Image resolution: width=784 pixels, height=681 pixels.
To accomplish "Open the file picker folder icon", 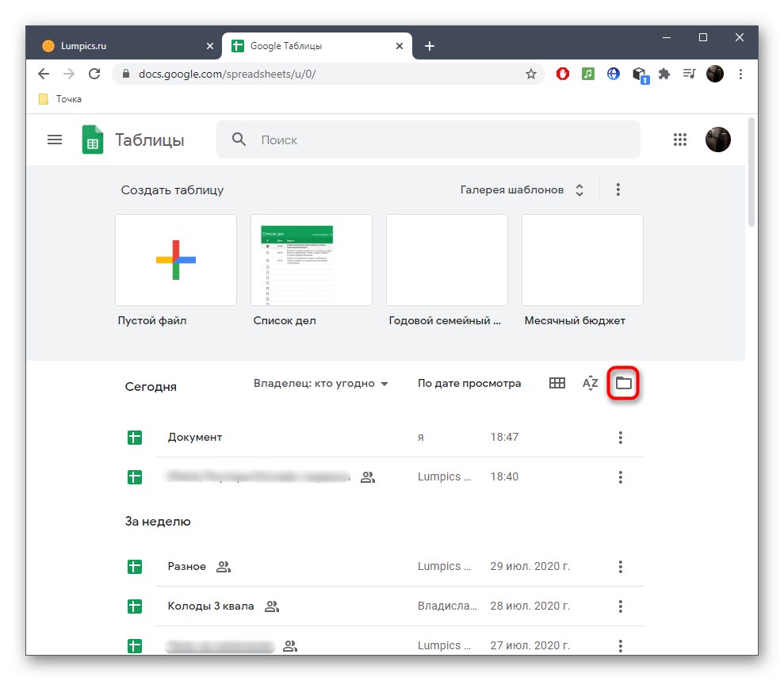I will click(623, 383).
